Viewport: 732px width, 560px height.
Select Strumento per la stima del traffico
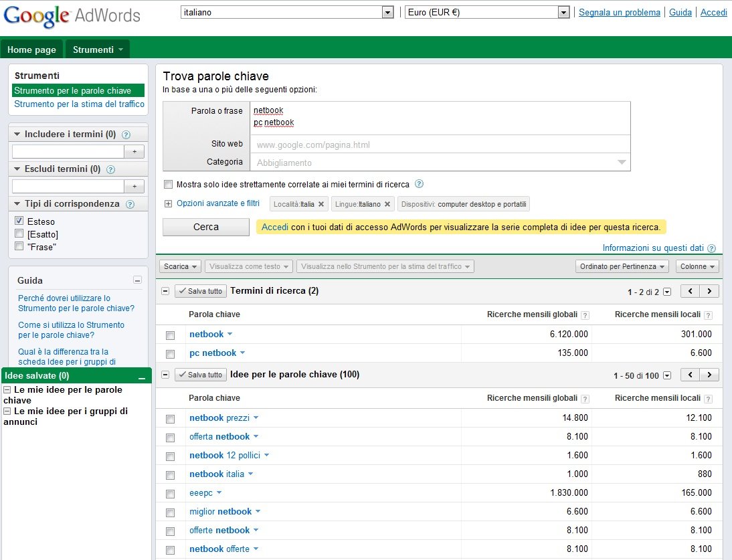pos(80,104)
